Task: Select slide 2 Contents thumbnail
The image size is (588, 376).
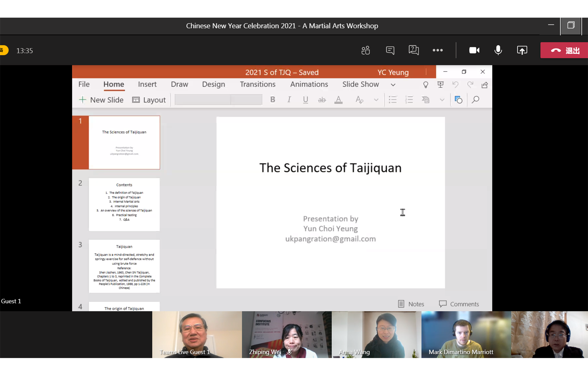Action: click(124, 204)
